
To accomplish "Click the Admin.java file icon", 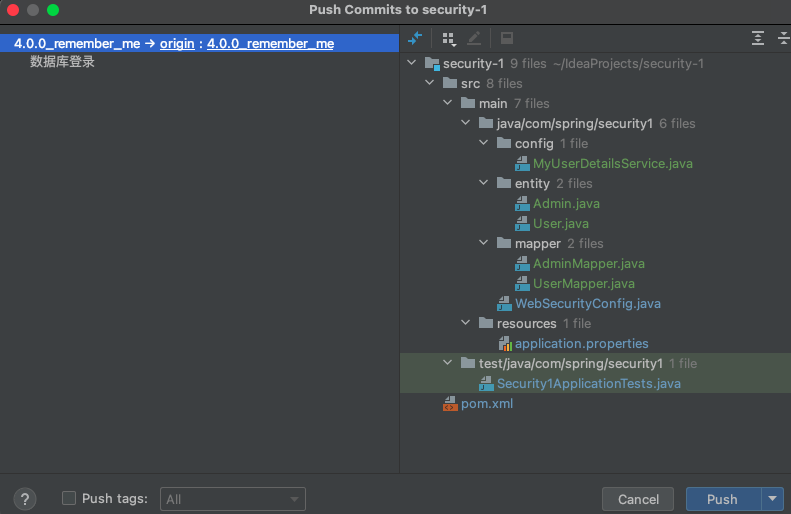I will click(x=522, y=204).
